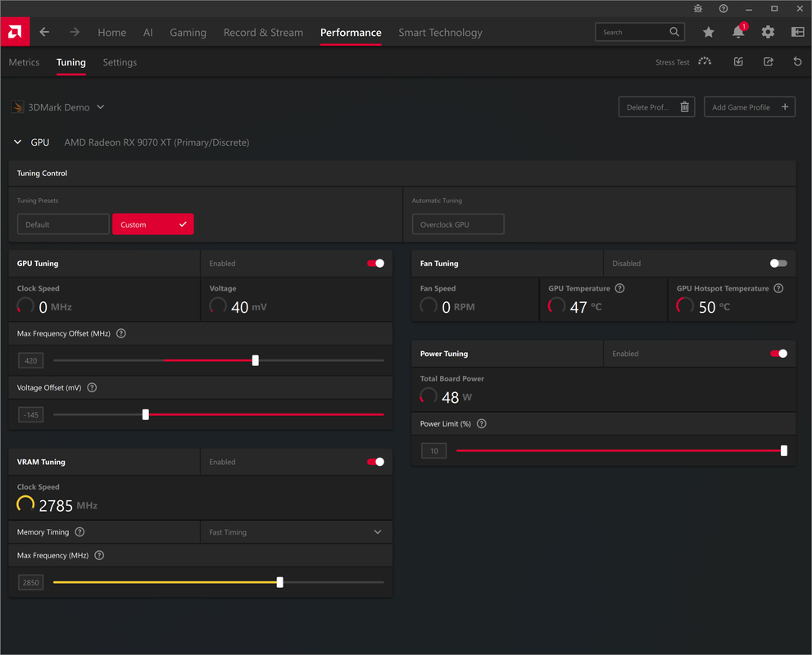This screenshot has width=812, height=655.
Task: Click the 2850 VRAM frequency value box
Action: (31, 582)
